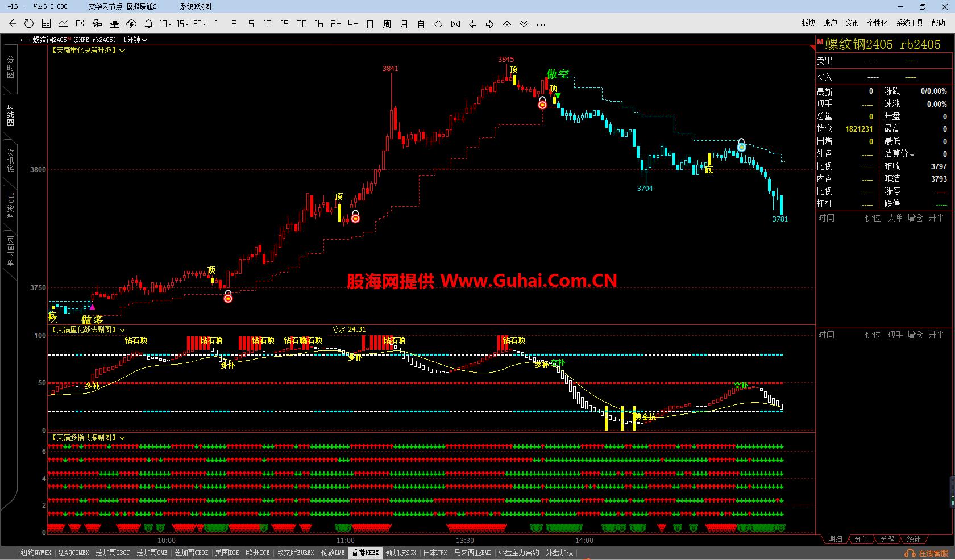This screenshot has width=955, height=560.
Task: Click the 自 custom period icon
Action: coord(421,24)
